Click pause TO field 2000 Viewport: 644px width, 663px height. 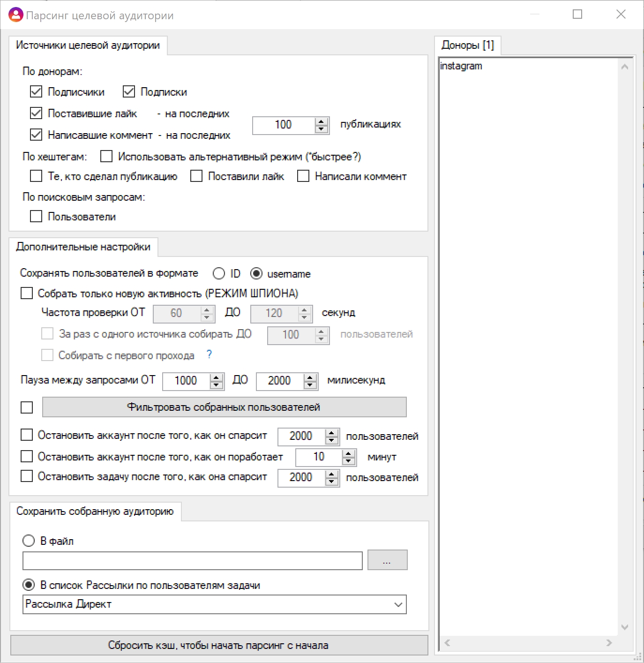click(280, 381)
